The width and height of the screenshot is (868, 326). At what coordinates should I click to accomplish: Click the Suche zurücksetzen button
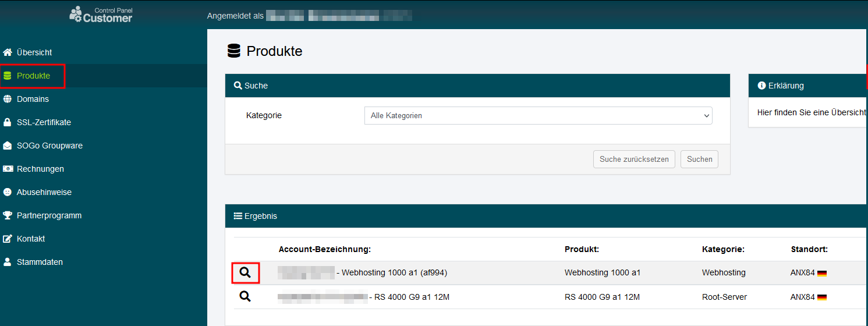pyautogui.click(x=634, y=159)
